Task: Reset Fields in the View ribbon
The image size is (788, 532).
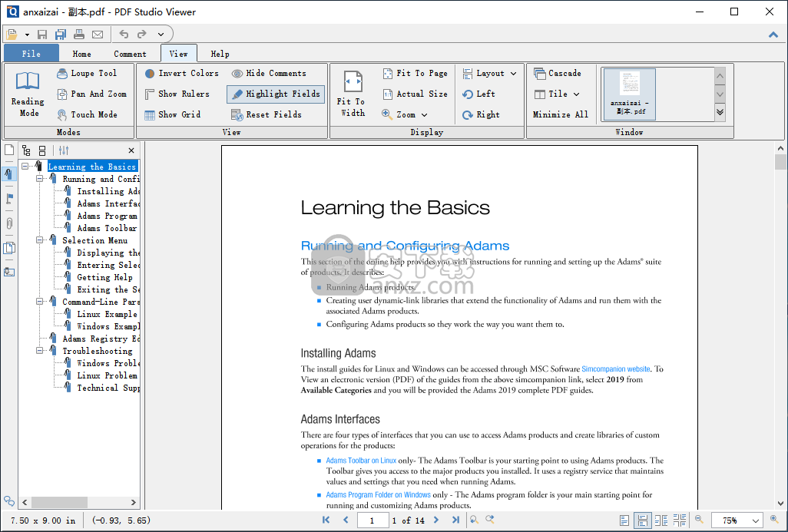Action: [x=267, y=114]
